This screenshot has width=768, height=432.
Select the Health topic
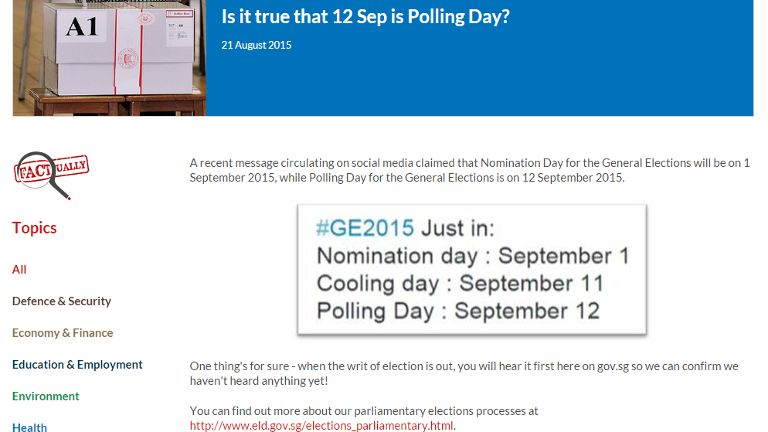29,427
